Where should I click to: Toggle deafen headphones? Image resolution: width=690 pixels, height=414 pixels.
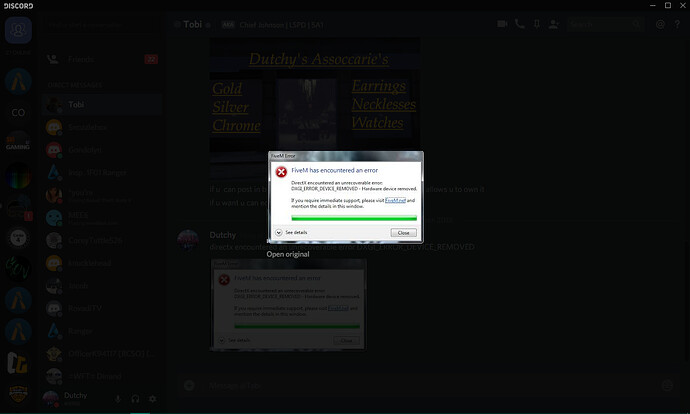point(135,399)
